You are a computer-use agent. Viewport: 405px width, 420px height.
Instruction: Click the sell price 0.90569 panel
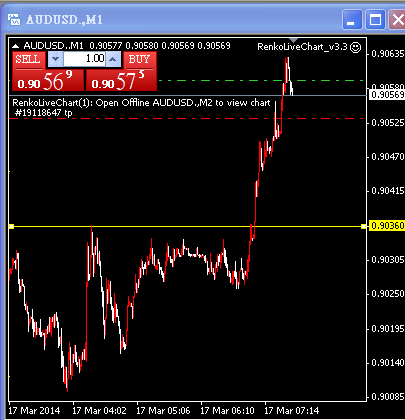[x=48, y=80]
